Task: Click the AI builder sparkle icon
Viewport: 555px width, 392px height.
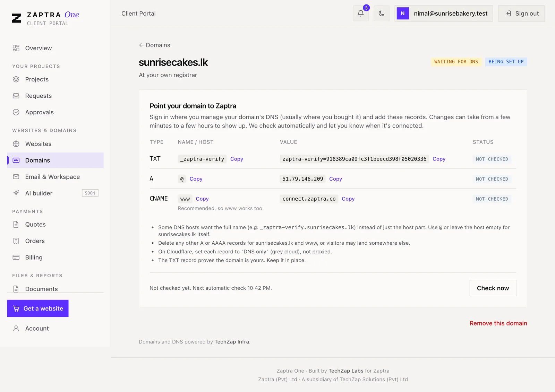Action: coord(16,193)
